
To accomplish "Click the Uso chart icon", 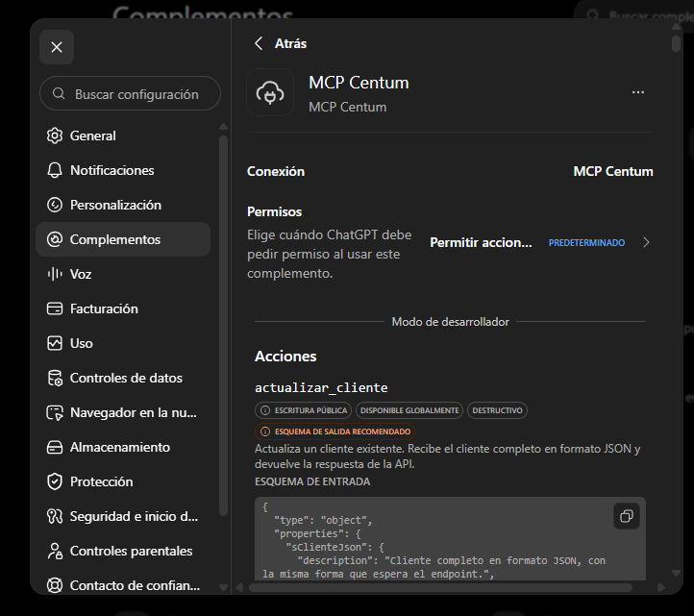I will click(55, 343).
